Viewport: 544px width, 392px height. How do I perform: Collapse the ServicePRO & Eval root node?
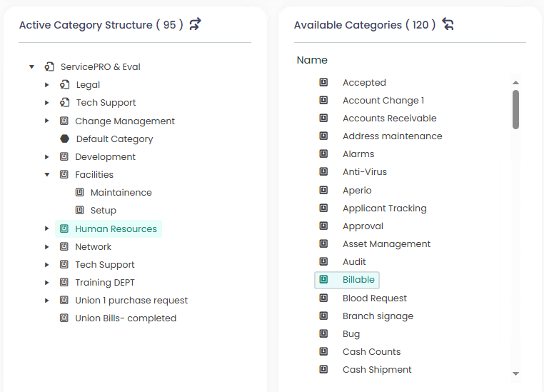tap(31, 67)
